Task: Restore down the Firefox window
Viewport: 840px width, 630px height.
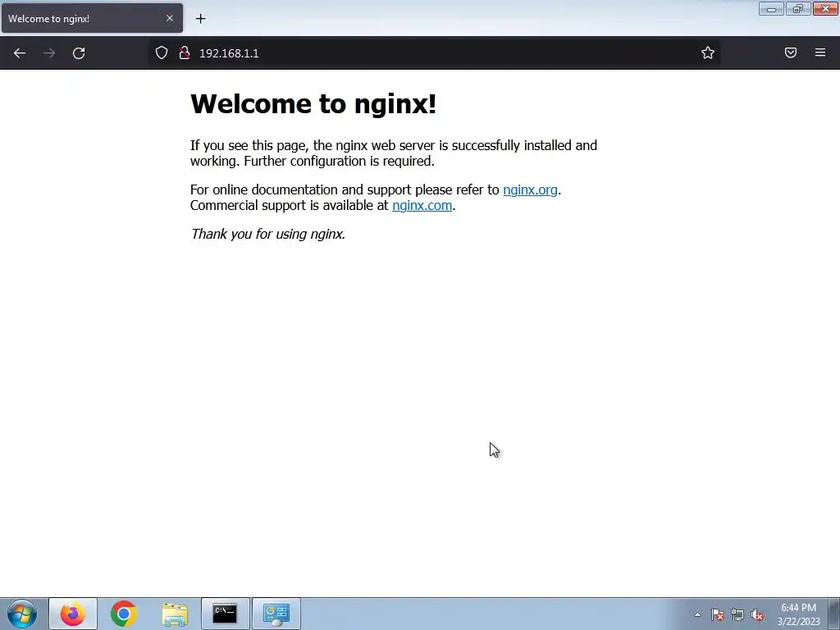Action: click(x=798, y=8)
